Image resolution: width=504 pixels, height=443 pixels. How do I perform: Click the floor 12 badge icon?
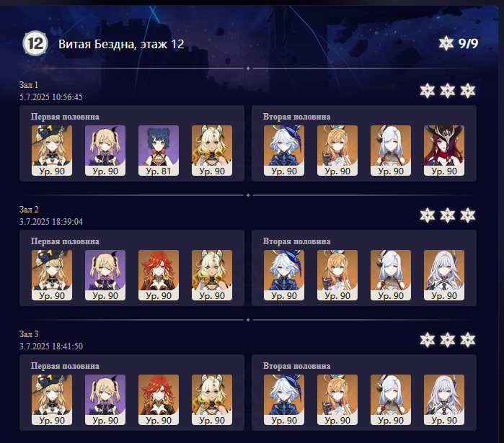click(35, 43)
